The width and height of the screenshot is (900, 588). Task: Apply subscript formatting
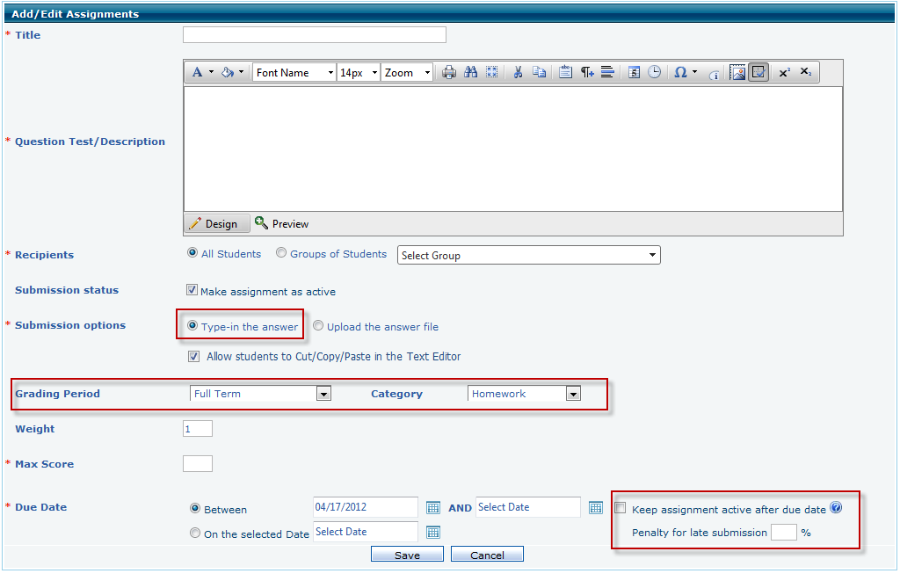click(805, 73)
